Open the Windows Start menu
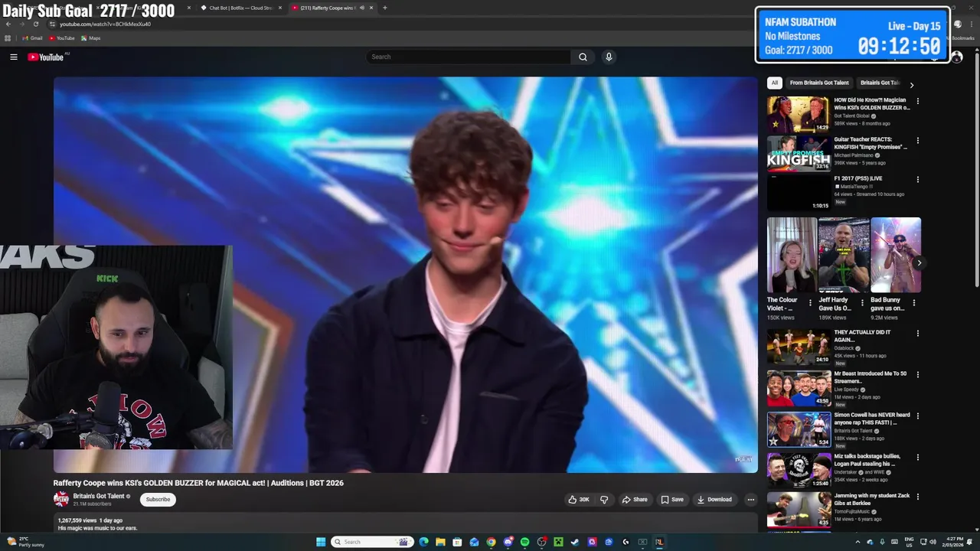Screen dimensions: 980x551 [x=321, y=542]
